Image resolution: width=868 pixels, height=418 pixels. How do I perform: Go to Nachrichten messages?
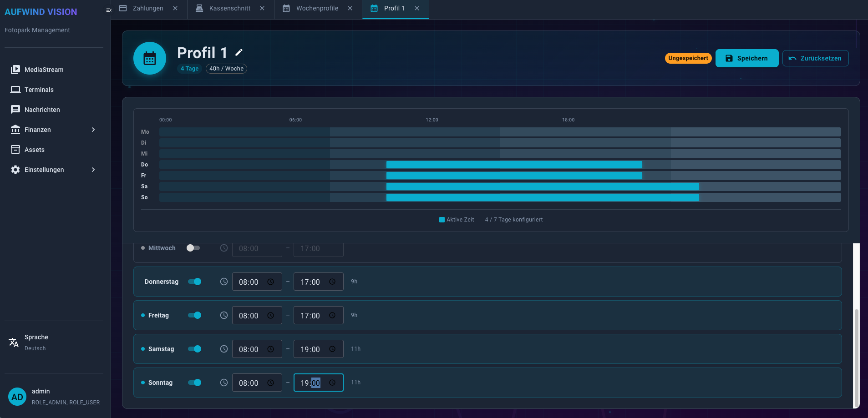pyautogui.click(x=42, y=110)
